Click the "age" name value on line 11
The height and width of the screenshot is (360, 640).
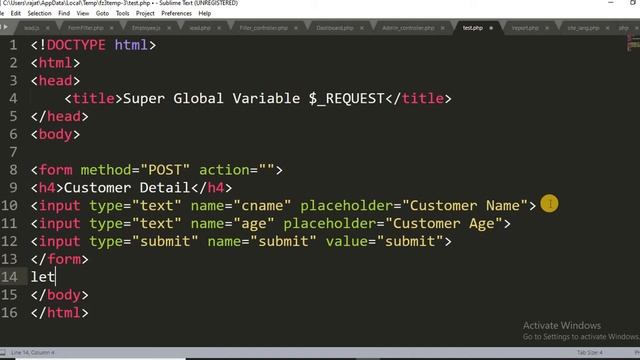click(253, 224)
